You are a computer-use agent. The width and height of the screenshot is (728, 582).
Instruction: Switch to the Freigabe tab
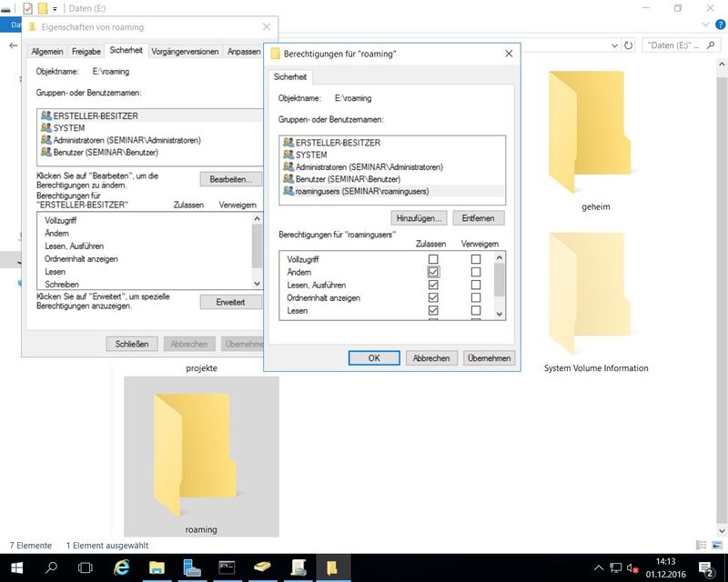tap(86, 52)
